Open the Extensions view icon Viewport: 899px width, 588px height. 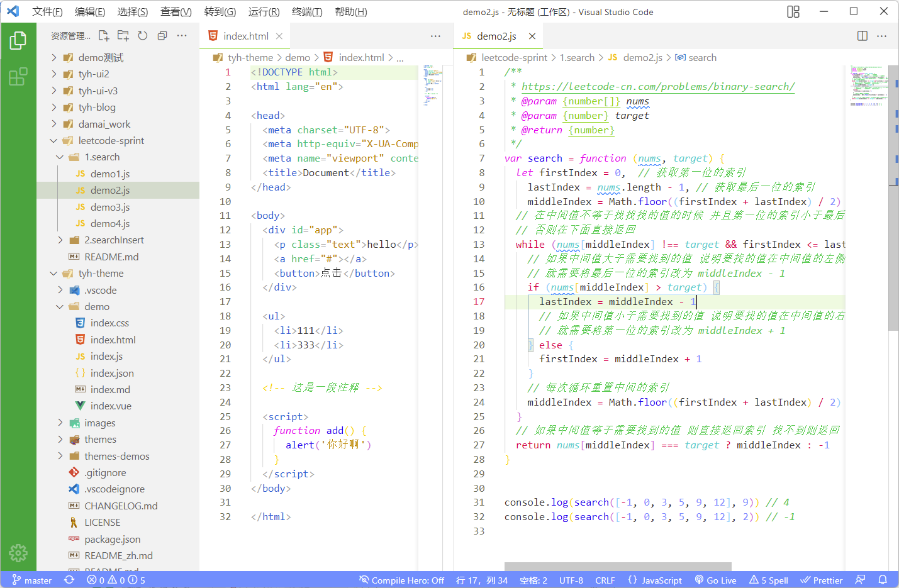click(18, 77)
